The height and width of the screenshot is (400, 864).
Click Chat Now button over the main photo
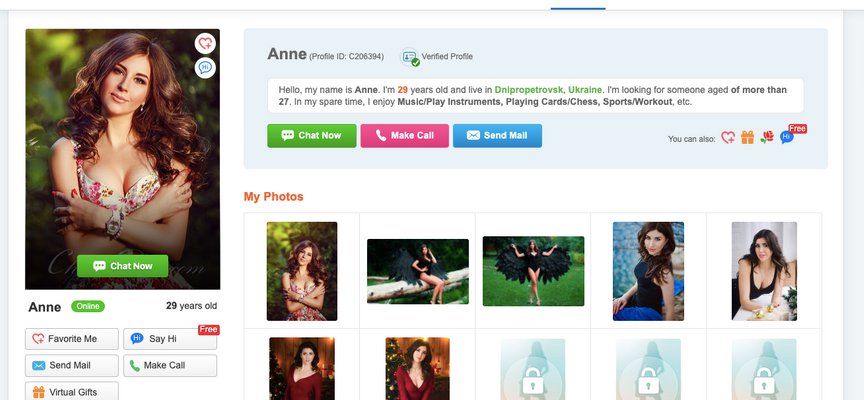click(123, 266)
